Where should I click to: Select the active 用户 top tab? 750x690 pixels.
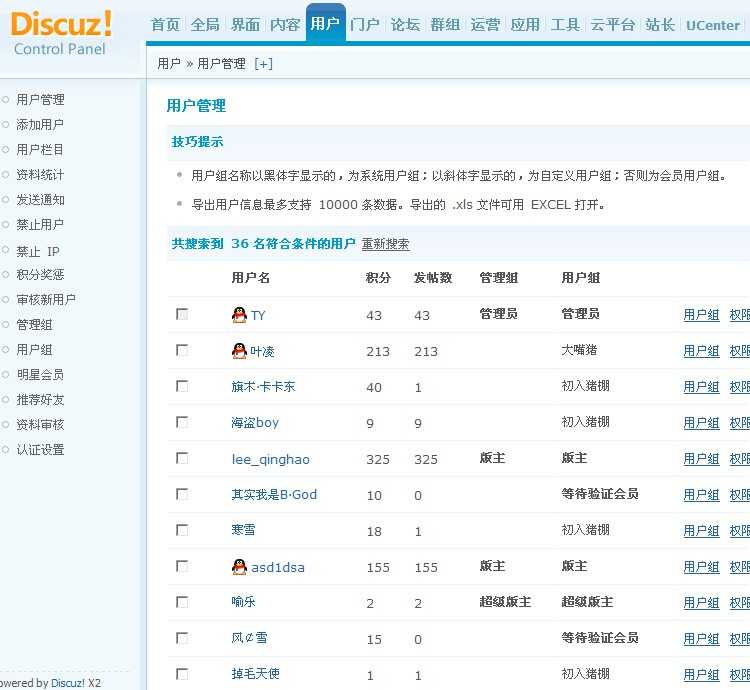325,23
